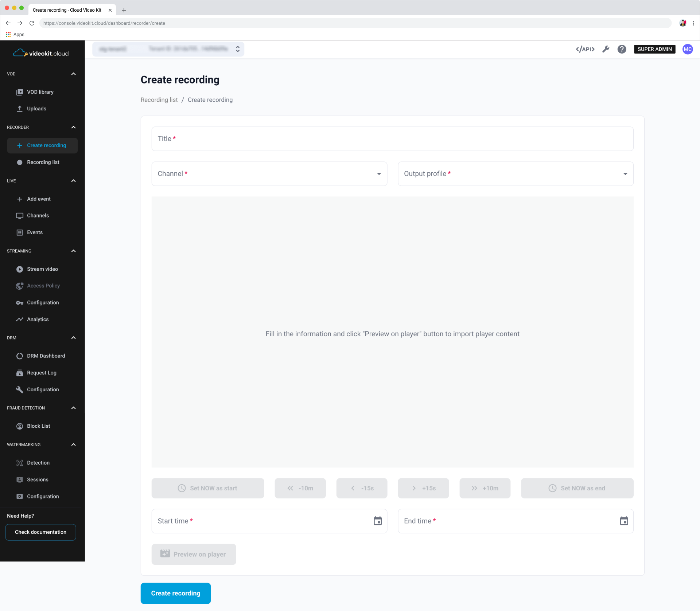Click the Analytics chart icon

(x=20, y=320)
